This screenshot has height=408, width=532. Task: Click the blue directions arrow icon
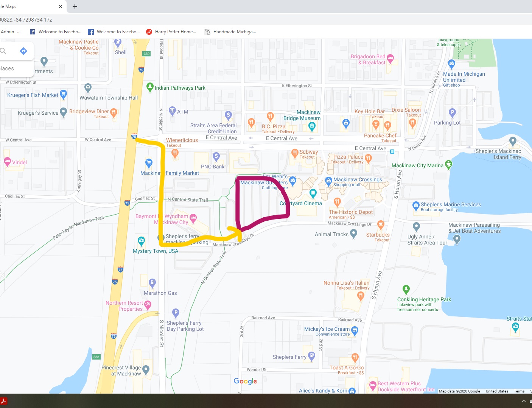click(23, 51)
